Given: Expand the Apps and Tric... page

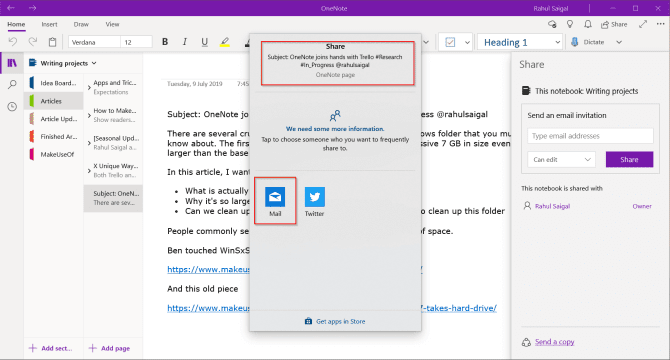Looking at the screenshot, I should coord(89,88).
